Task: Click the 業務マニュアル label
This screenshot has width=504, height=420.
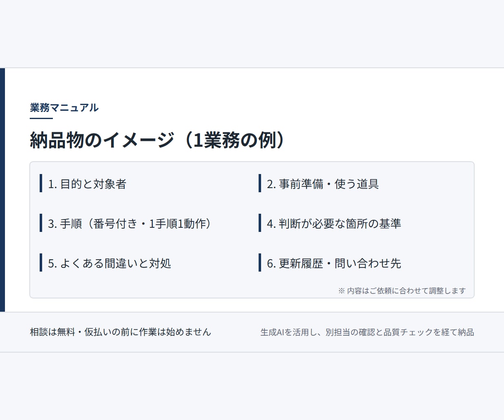Action: 64,108
